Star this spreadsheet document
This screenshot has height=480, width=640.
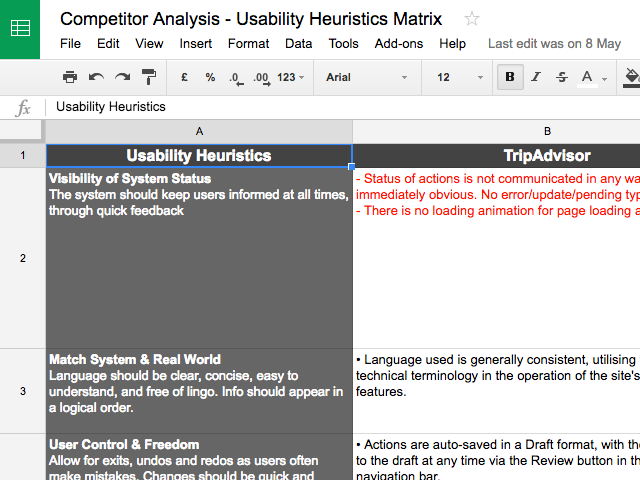coord(471,19)
